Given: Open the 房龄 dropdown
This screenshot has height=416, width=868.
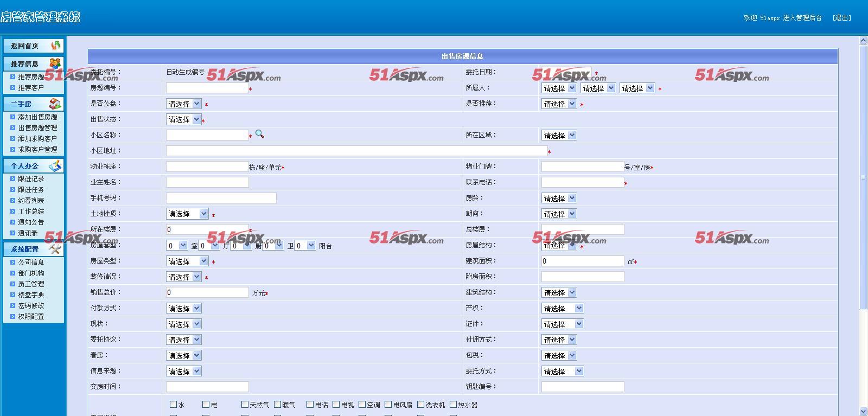Looking at the screenshot, I should 559,198.
